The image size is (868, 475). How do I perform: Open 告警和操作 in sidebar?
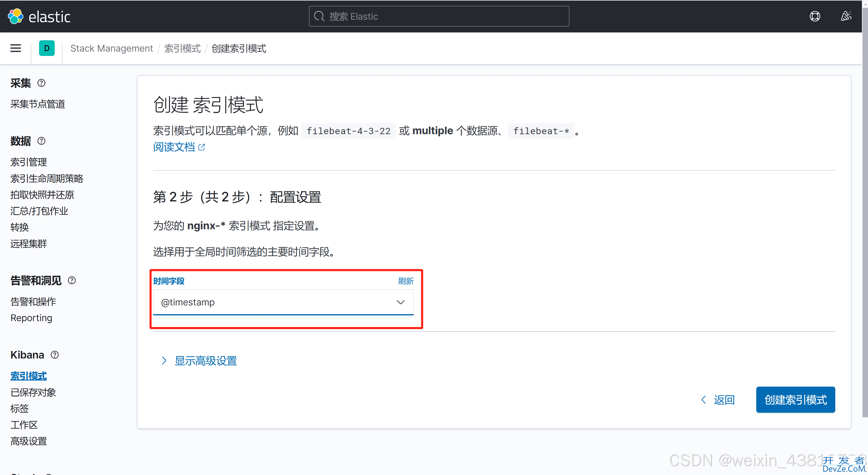coord(33,302)
